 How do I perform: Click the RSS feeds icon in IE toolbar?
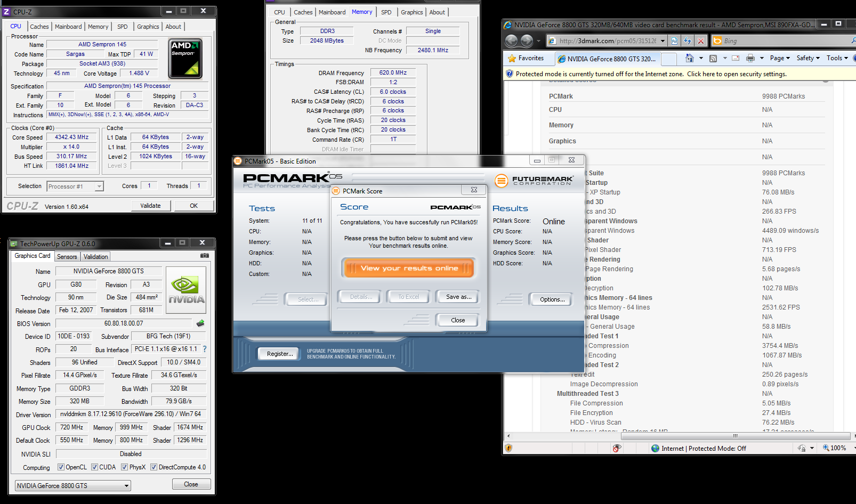click(713, 58)
